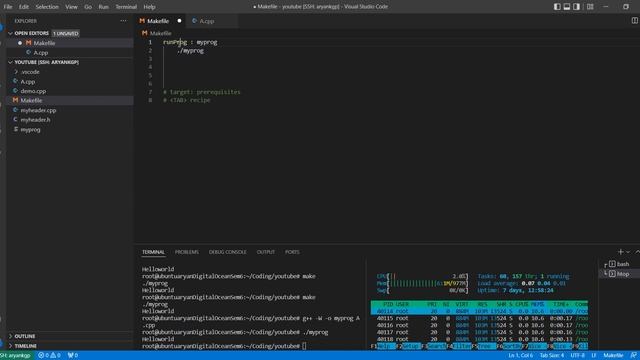
Task: Click the forwarded ports indicator in status bar
Action: [x=73, y=356]
